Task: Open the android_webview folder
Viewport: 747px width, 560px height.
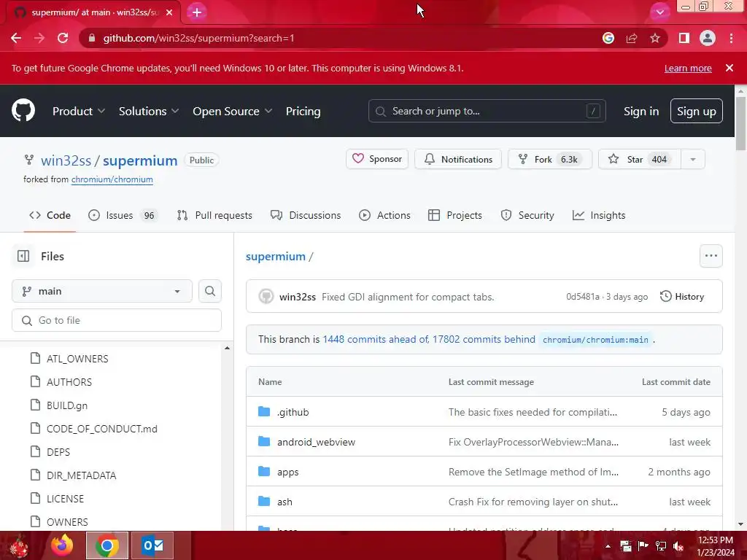Action: (x=317, y=442)
